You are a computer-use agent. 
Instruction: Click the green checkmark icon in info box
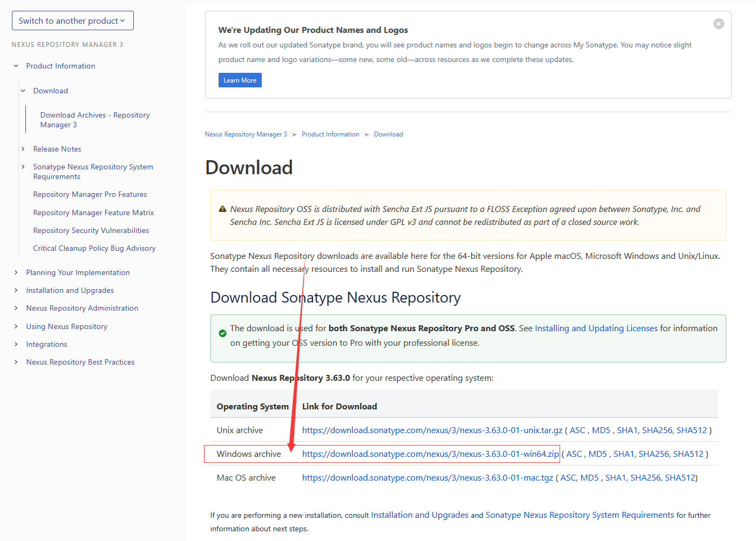click(x=222, y=333)
